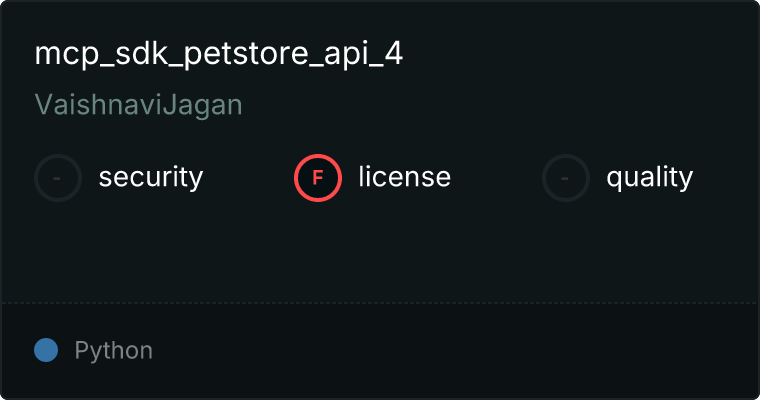Click the dashed divider above the footer
Image resolution: width=760 pixels, height=400 pixels.
click(x=380, y=302)
